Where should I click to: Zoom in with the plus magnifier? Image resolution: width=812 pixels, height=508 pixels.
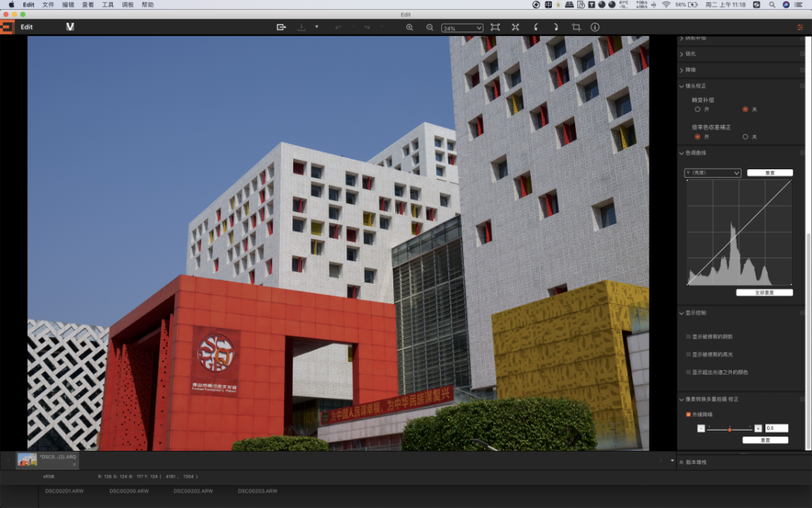410,27
